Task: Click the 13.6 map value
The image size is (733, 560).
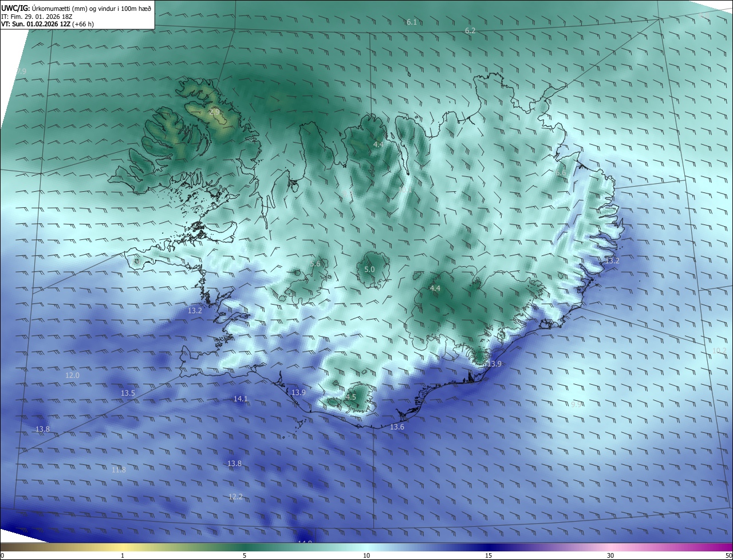Action: click(397, 427)
